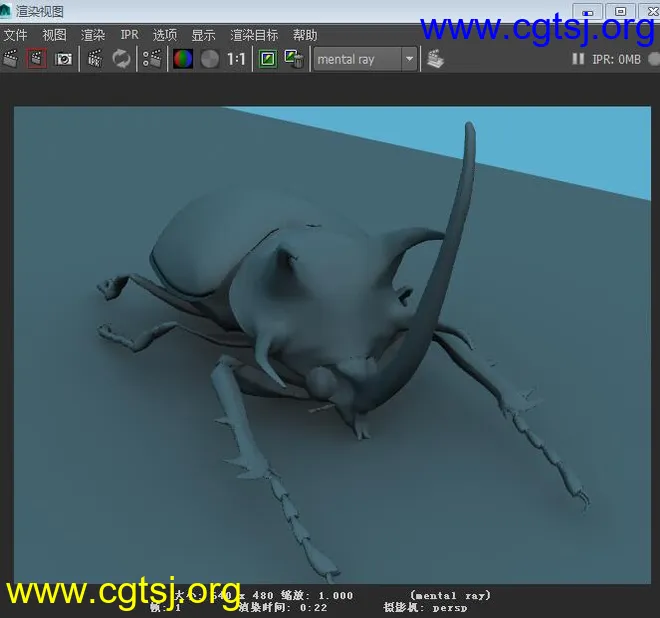Click the Redo Previous Render clapperboard icon
Screen dimensions: 660x618
[x=11, y=59]
